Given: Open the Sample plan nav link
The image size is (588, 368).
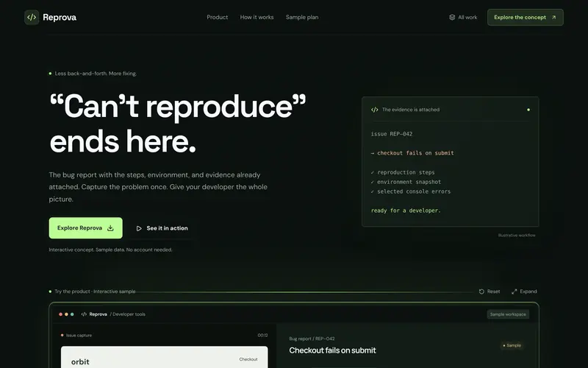Looking at the screenshot, I should [302, 17].
